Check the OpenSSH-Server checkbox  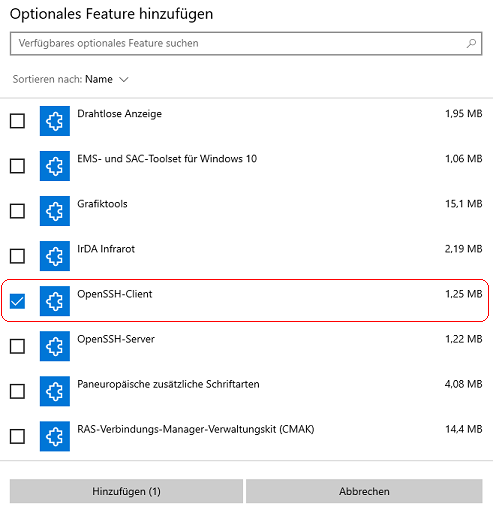coord(17,346)
